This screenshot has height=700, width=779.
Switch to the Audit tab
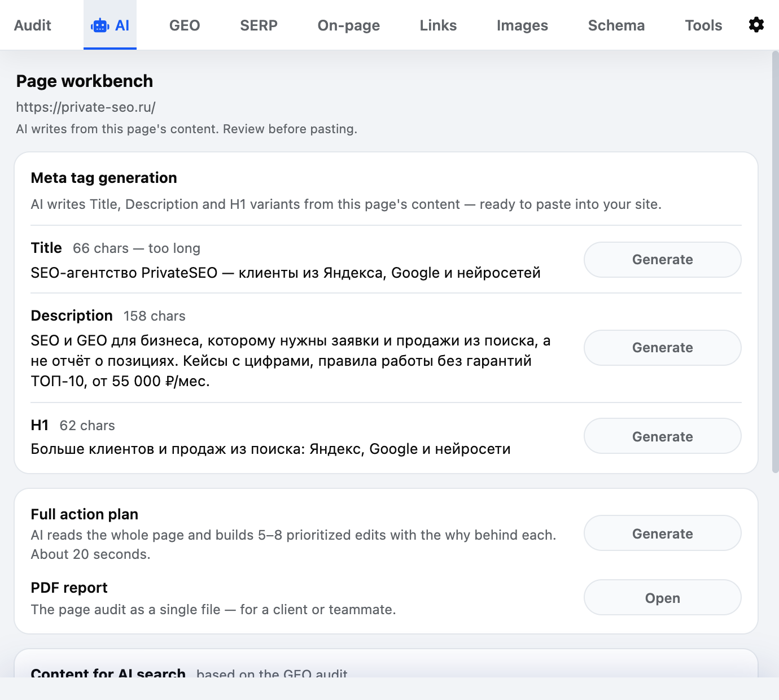click(33, 25)
